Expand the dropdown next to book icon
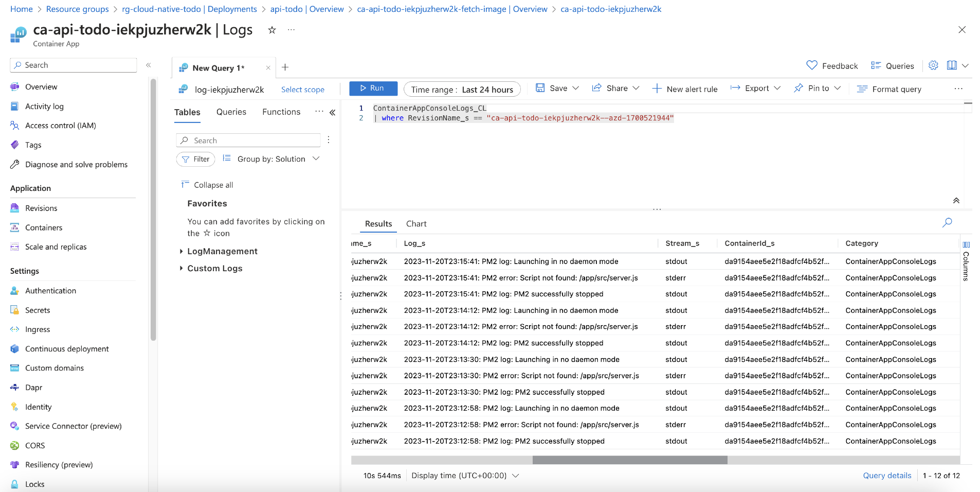 pos(965,65)
